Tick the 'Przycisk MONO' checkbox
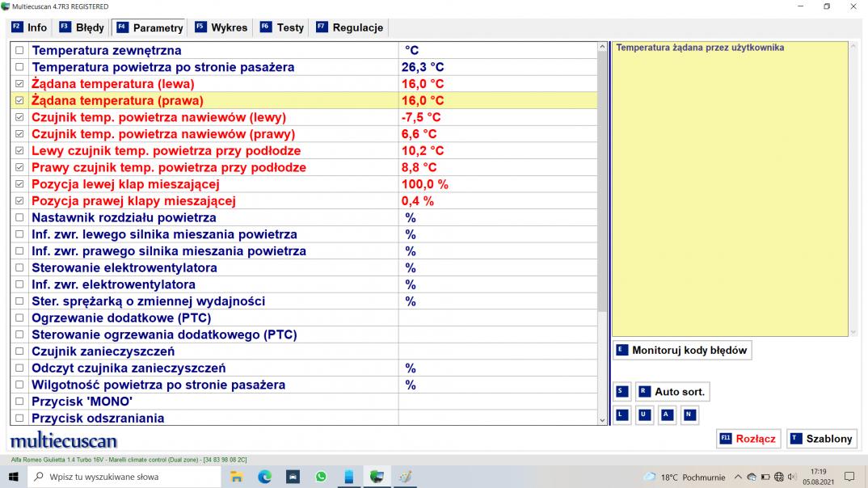Viewport: 868px width, 488px height. [x=20, y=402]
